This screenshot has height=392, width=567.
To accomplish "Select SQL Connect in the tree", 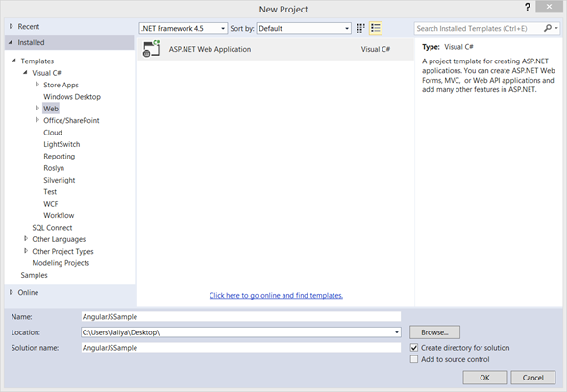I will pos(52,228).
